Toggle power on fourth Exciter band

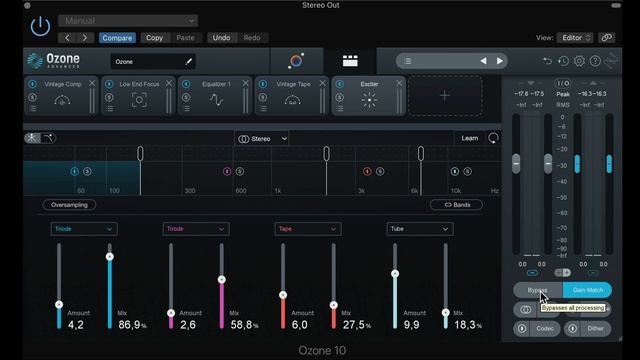coord(455,171)
